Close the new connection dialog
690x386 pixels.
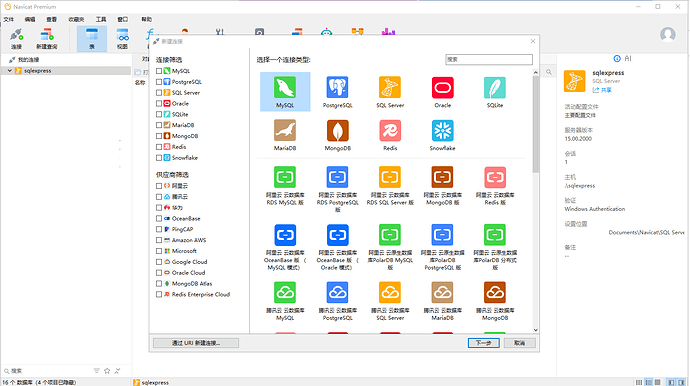(x=533, y=41)
